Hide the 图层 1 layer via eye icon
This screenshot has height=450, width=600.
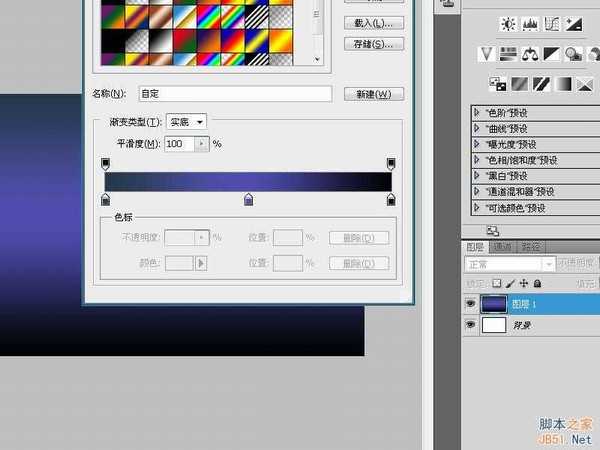tap(472, 304)
